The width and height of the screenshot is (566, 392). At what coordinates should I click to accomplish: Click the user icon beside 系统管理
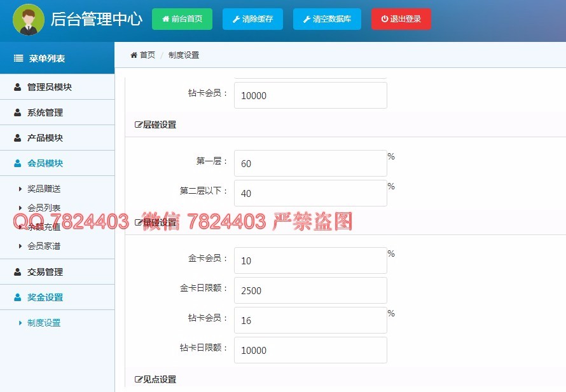coord(17,112)
